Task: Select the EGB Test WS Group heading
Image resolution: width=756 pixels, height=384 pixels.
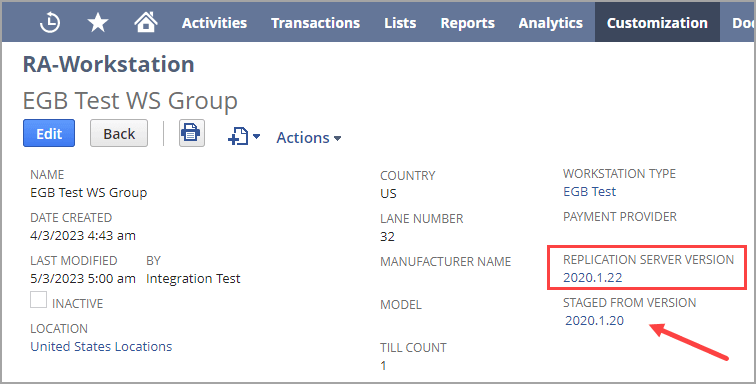Action: tap(130, 101)
